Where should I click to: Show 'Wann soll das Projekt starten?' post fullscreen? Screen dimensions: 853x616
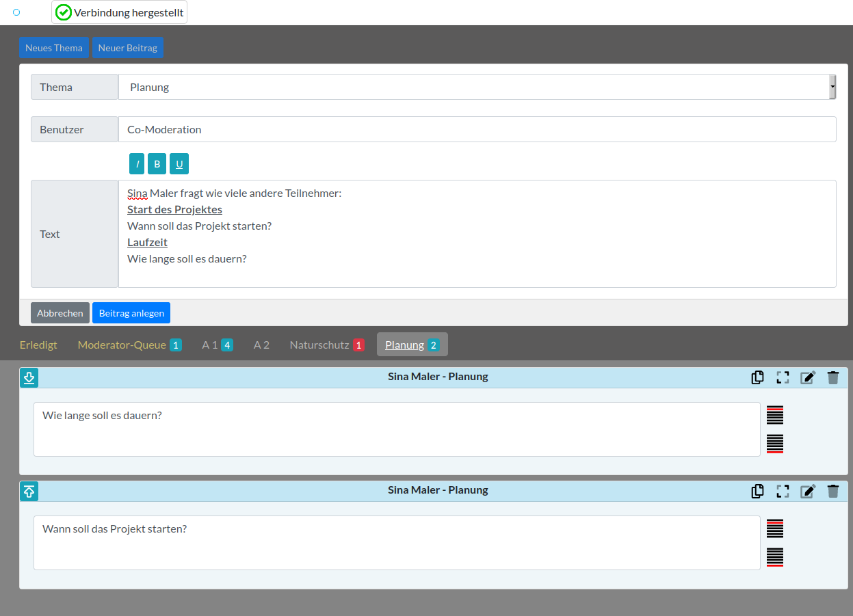click(x=783, y=491)
